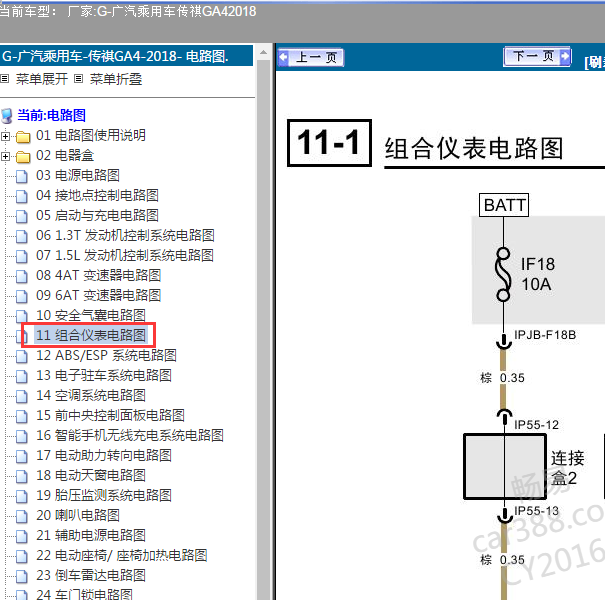Select 11 组合仪表电路图 entry
This screenshot has width=605, height=600.
pos(91,335)
